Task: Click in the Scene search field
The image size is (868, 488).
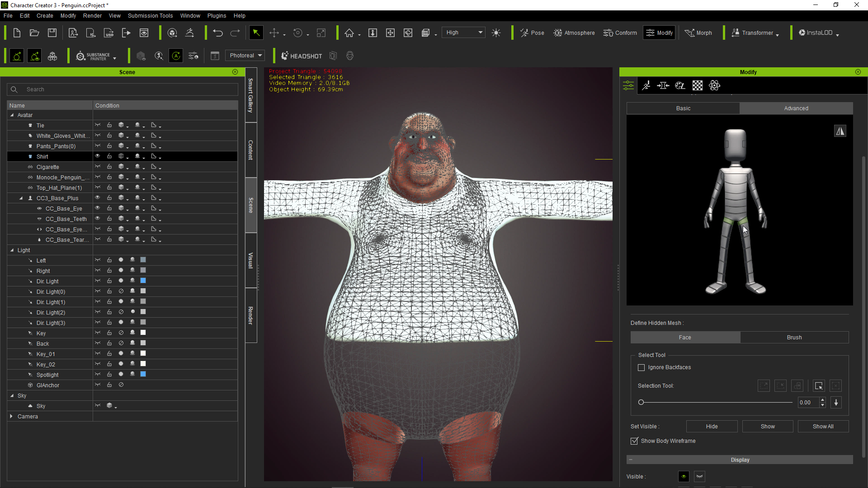Action: (122, 89)
